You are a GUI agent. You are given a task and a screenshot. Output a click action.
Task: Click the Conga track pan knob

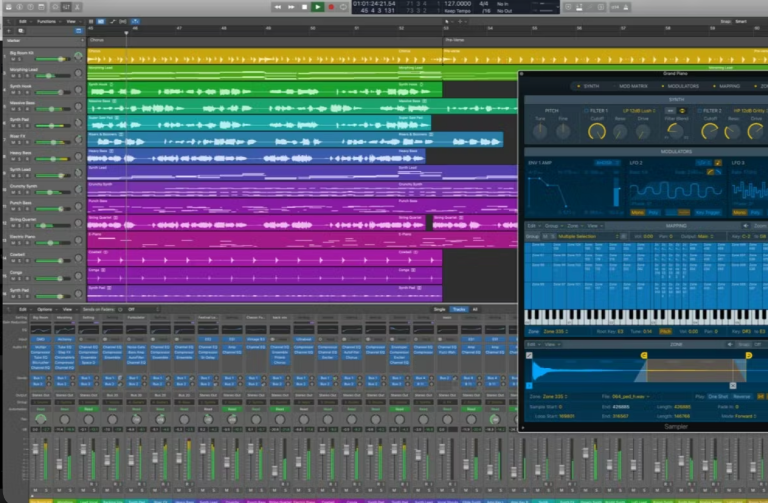click(78, 277)
